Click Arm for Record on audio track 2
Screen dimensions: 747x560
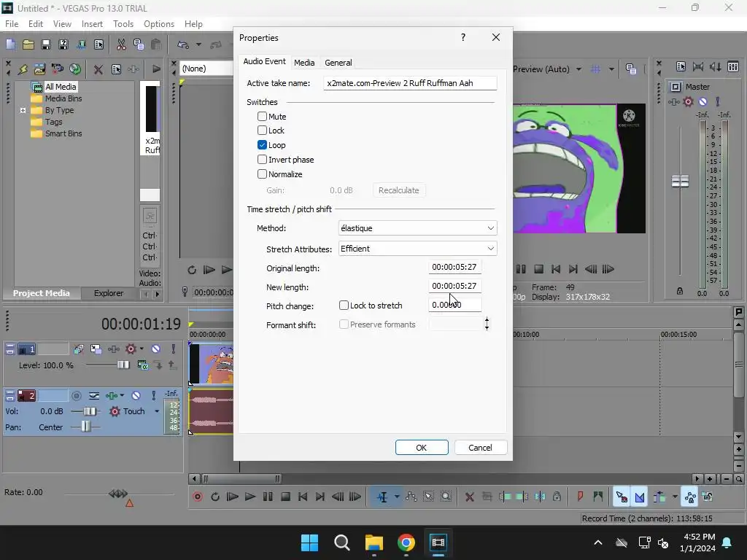(76, 396)
